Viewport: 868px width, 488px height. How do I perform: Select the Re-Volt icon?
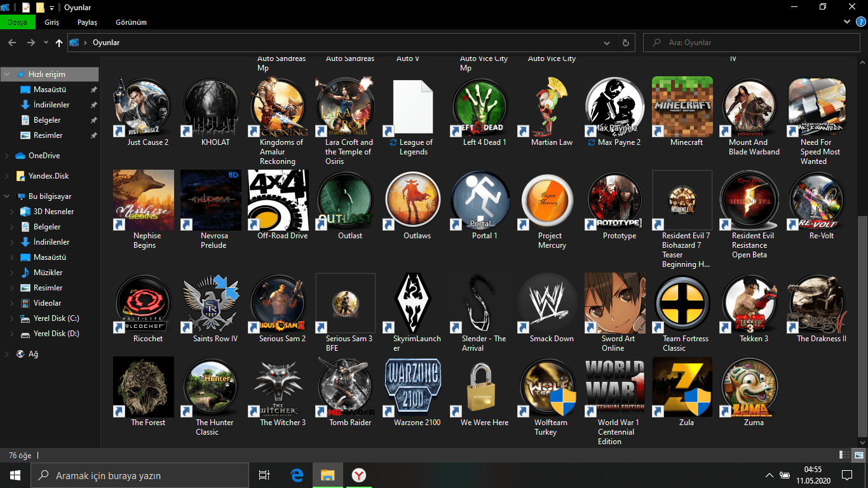click(817, 200)
